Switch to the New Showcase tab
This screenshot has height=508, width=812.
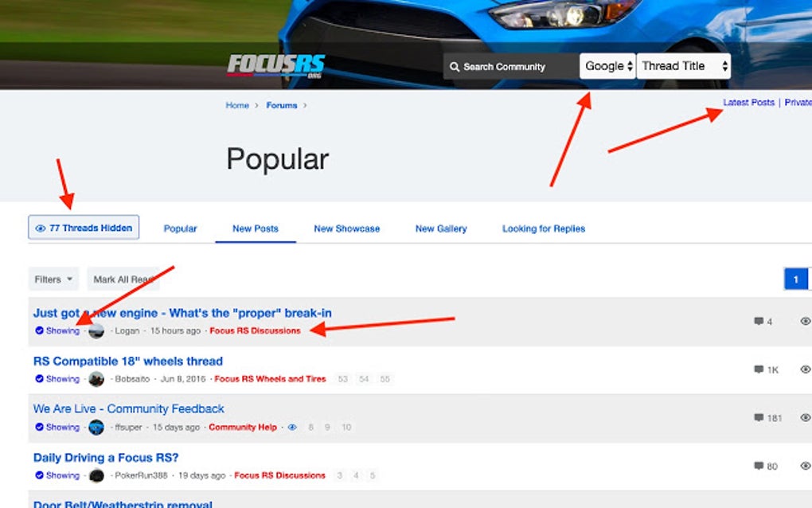pos(347,229)
